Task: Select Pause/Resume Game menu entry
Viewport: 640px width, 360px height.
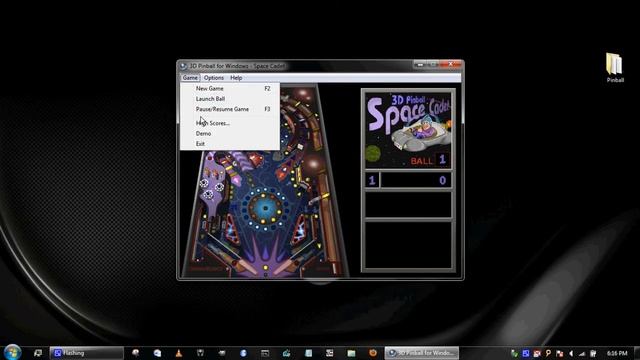Action: (x=230, y=109)
